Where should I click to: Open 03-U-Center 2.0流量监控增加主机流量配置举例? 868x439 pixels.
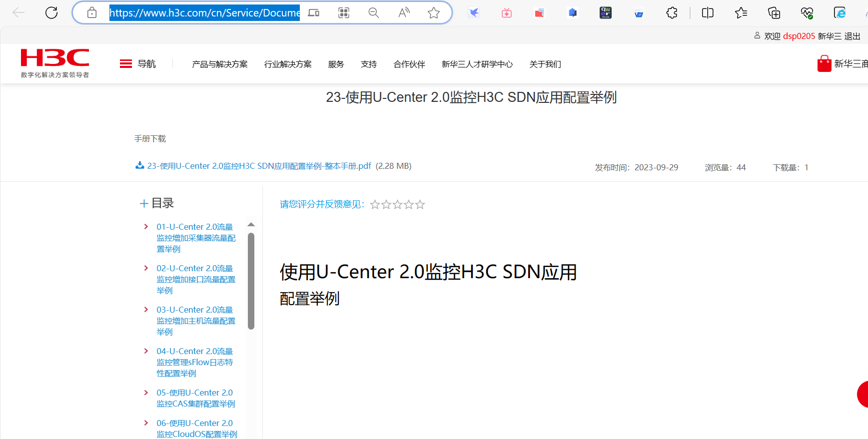point(196,321)
